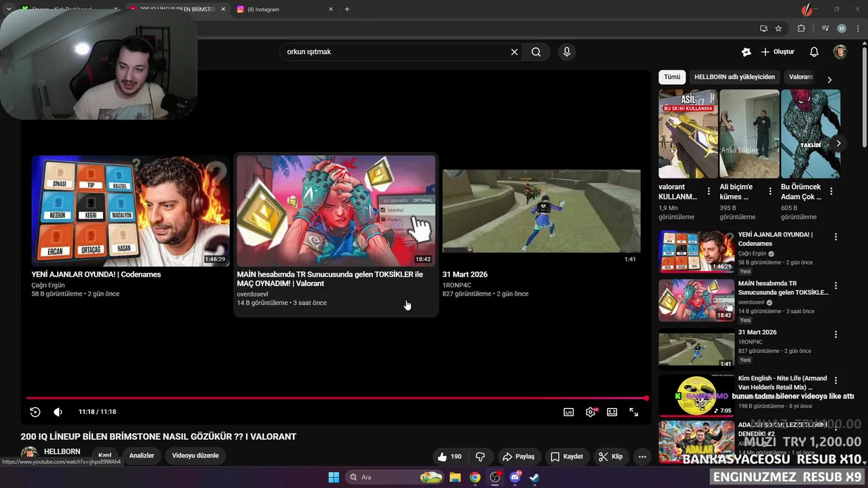Open File Explorer from taskbar
The image size is (868, 488).
[x=455, y=477]
